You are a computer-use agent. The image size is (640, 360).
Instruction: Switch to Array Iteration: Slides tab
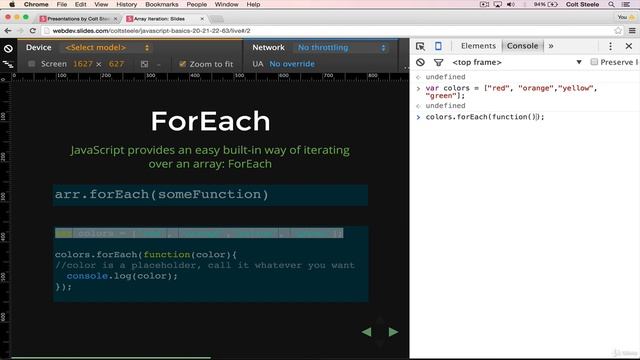click(x=163, y=19)
